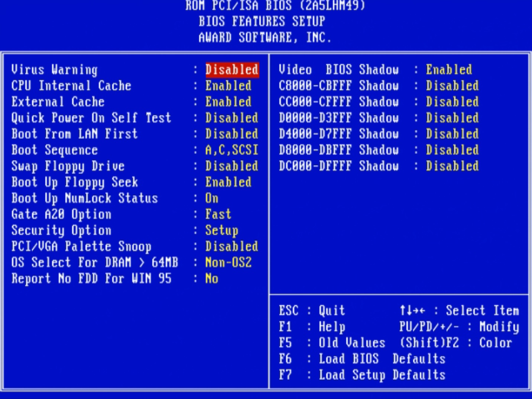Click the Virus Warning label
The height and width of the screenshot is (399, 532).
[55, 70]
